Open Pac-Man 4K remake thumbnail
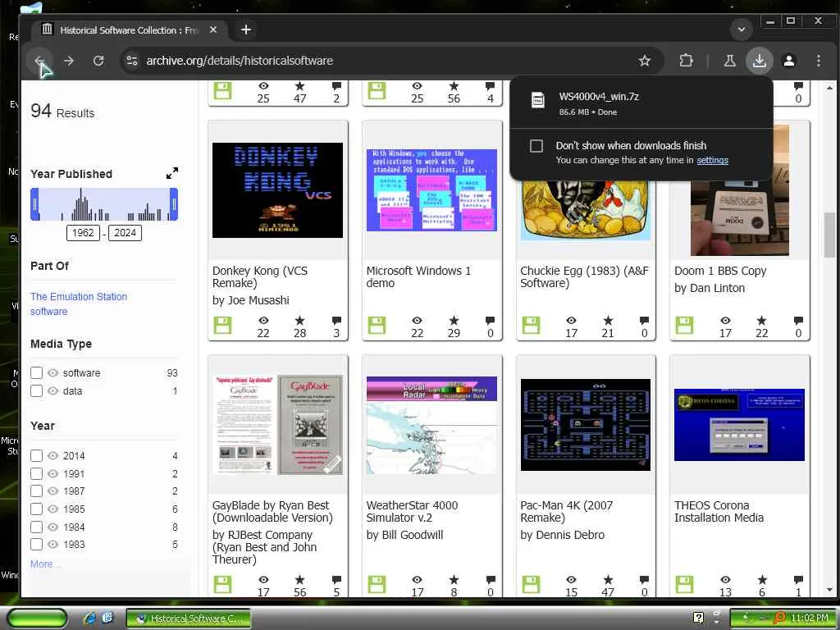 586,424
